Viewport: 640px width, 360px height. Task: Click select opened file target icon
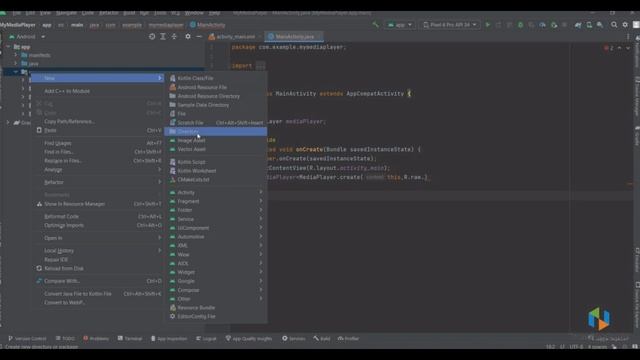click(152, 37)
